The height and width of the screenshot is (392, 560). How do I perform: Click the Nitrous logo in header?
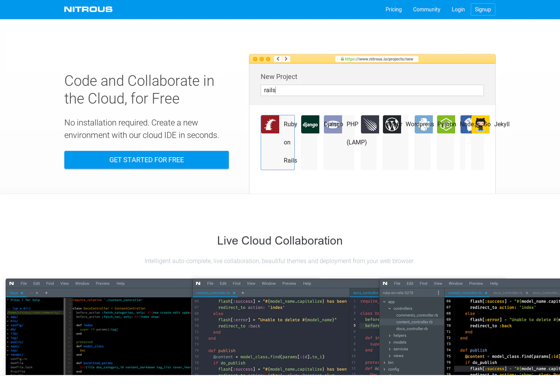click(88, 9)
